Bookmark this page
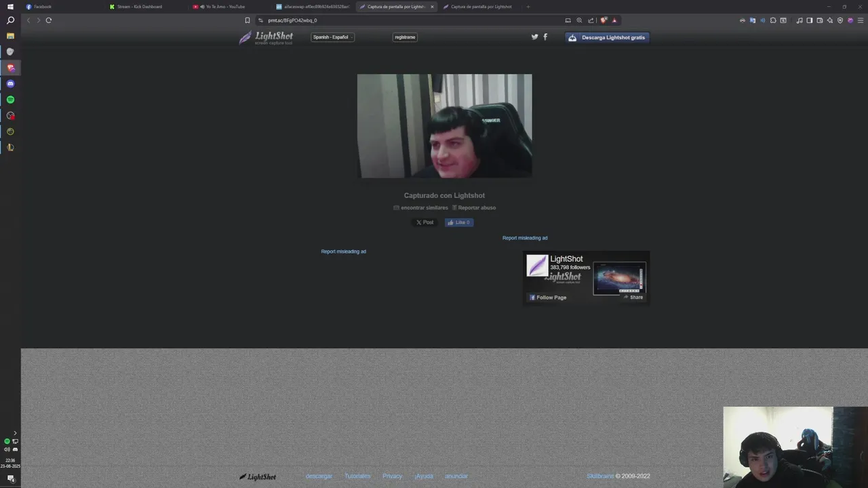 (247, 20)
